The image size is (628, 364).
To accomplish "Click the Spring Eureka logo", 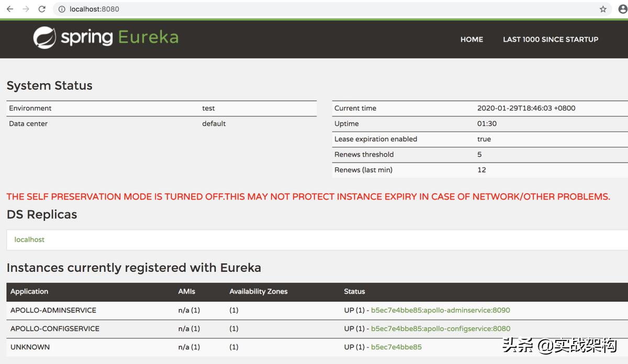I will [106, 38].
